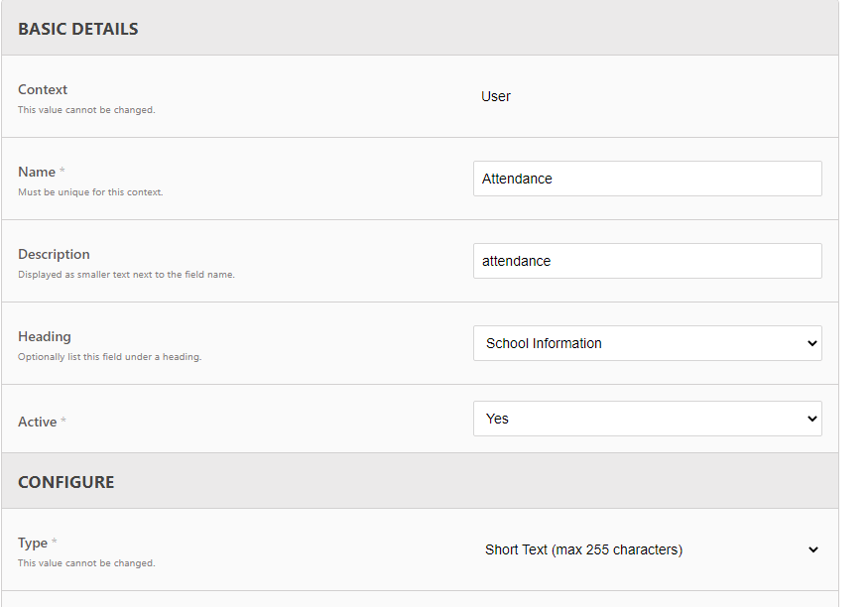Click the Heading field label
This screenshot has width=868, height=607.
(x=45, y=336)
